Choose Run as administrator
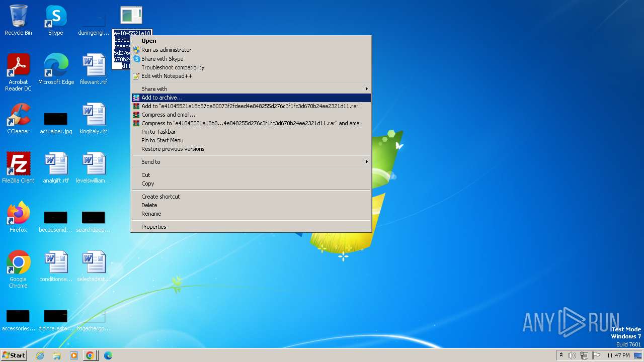The image size is (644, 362). (x=251, y=50)
